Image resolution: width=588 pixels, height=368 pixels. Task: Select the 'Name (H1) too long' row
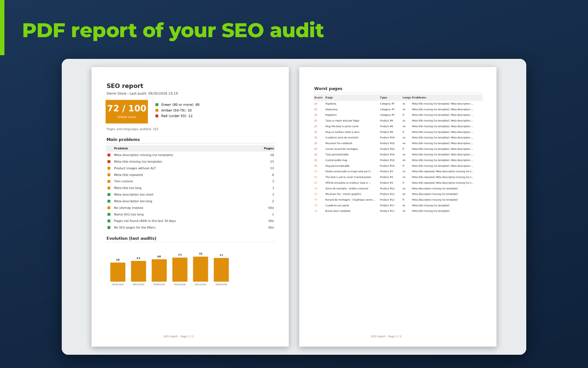190,214
